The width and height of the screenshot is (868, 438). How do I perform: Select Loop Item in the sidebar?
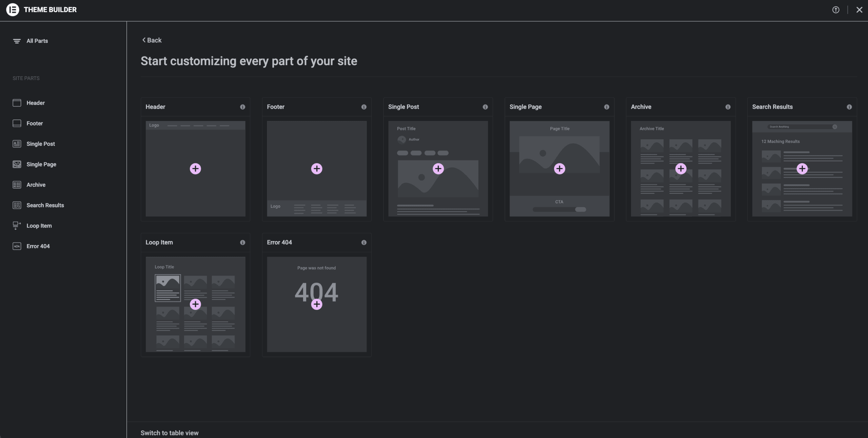point(39,226)
